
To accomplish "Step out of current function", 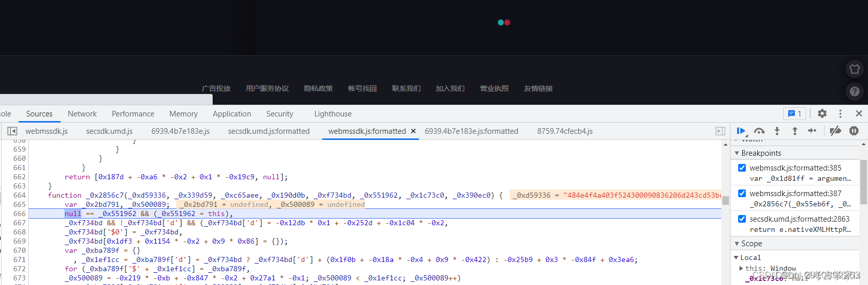I will pos(795,131).
